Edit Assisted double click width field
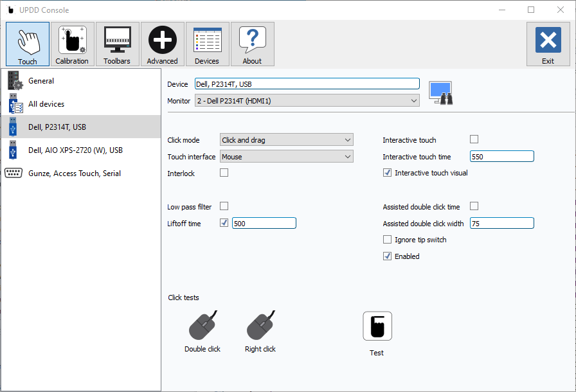Viewport: 576px width, 392px height. coord(502,223)
